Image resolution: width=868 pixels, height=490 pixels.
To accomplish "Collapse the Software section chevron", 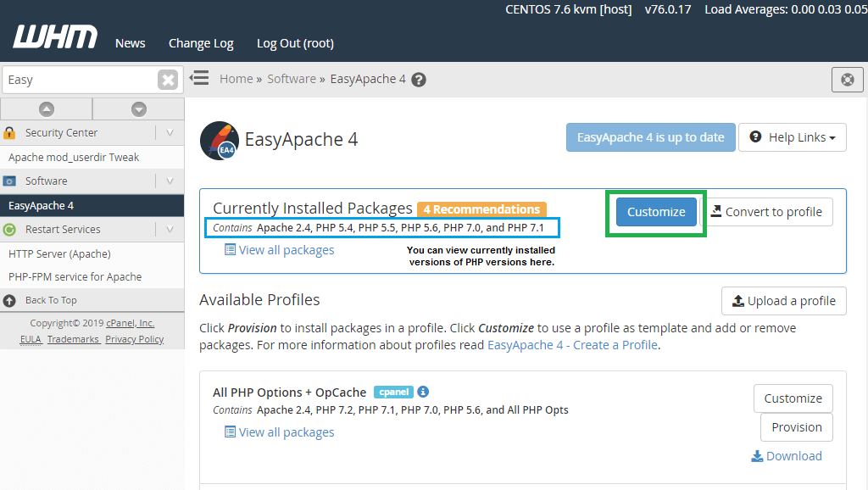I will [170, 181].
